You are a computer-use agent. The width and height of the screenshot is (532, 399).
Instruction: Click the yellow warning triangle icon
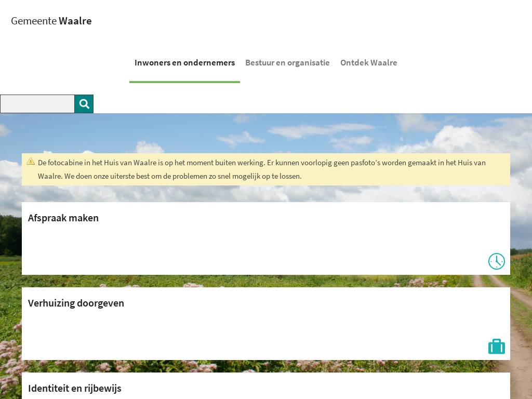pyautogui.click(x=31, y=162)
